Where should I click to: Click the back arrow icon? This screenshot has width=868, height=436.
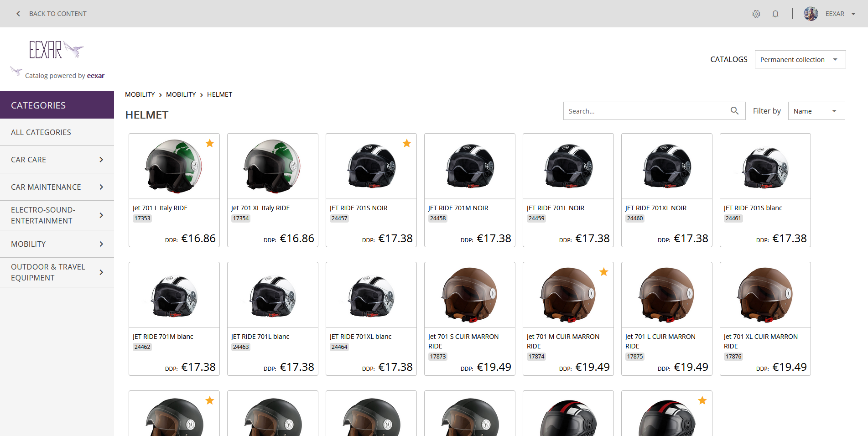point(18,14)
